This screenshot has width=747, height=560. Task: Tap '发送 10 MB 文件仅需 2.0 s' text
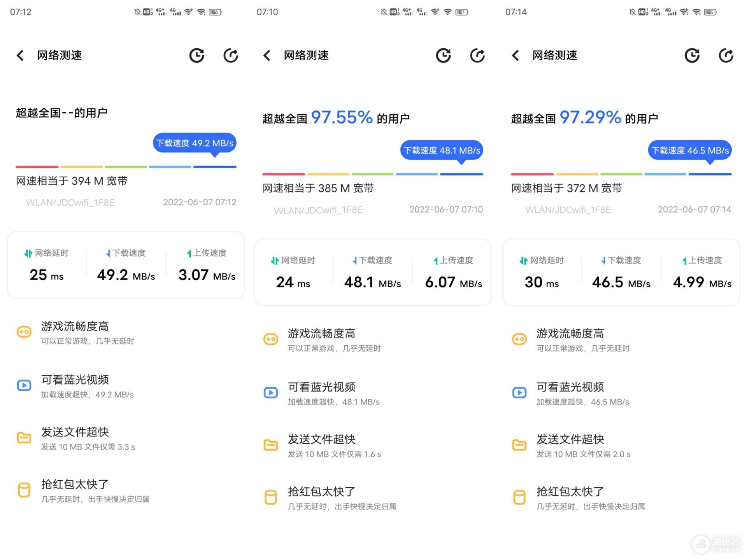pyautogui.click(x=584, y=455)
